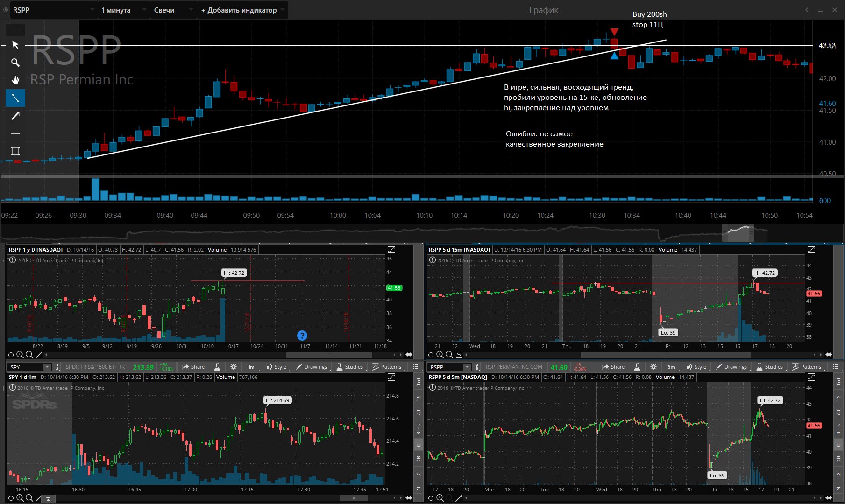Open the Style menu in SPY toolbar

pyautogui.click(x=276, y=367)
